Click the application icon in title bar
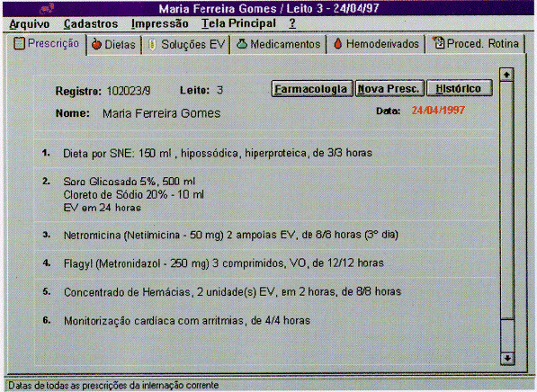The height and width of the screenshot is (392, 537). click(47, 8)
